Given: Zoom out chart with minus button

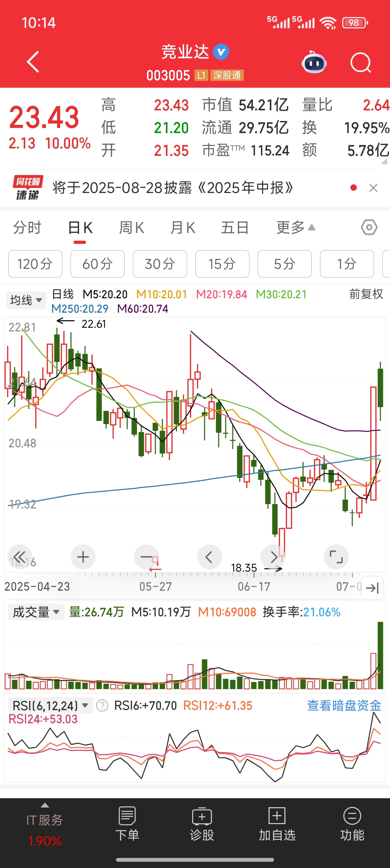Looking at the screenshot, I should click(146, 557).
